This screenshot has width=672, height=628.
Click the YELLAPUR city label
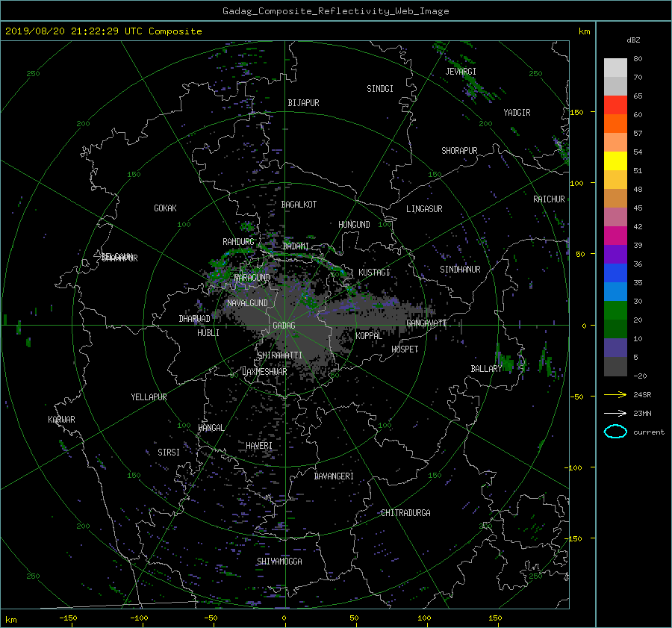click(x=149, y=397)
